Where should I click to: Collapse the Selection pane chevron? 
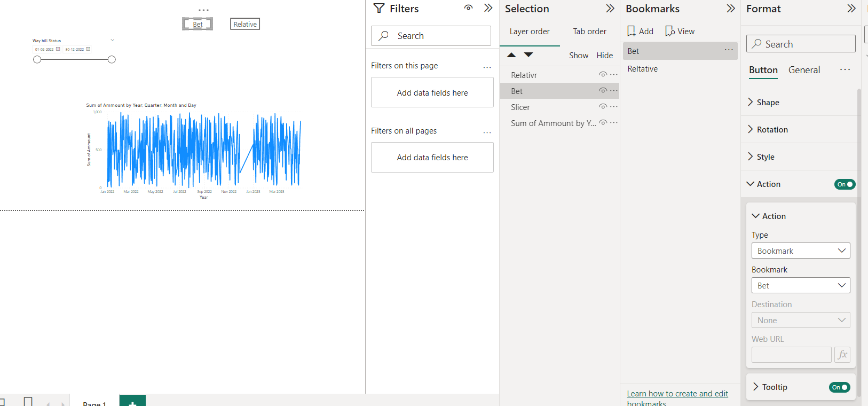pos(610,9)
